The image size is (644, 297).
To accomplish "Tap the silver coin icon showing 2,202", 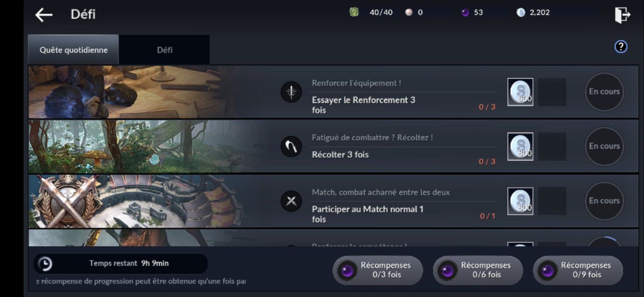I will 521,13.
